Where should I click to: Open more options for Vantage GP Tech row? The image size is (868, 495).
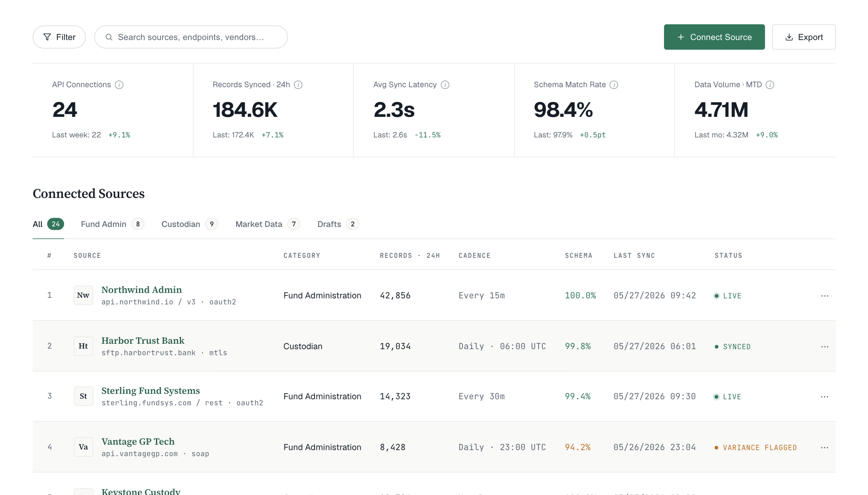tap(825, 448)
